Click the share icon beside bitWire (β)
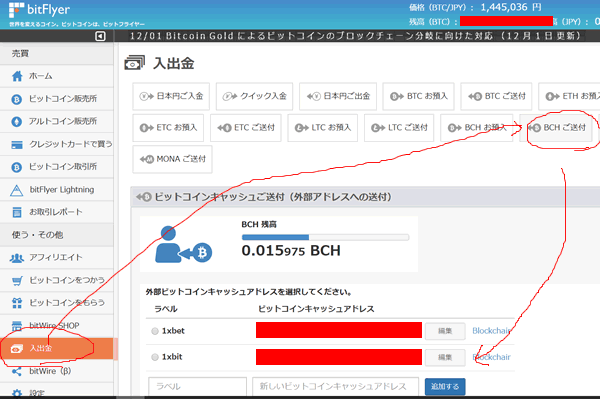 click(x=16, y=371)
